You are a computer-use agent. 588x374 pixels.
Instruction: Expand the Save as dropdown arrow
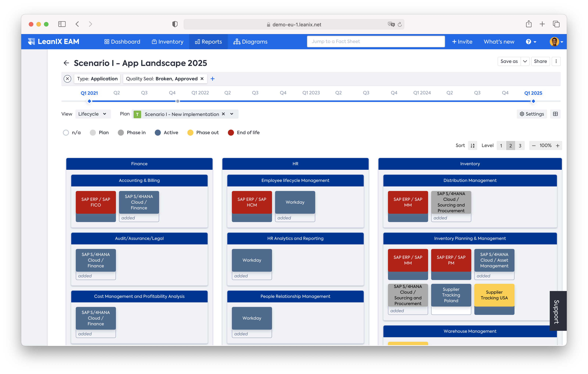point(525,61)
